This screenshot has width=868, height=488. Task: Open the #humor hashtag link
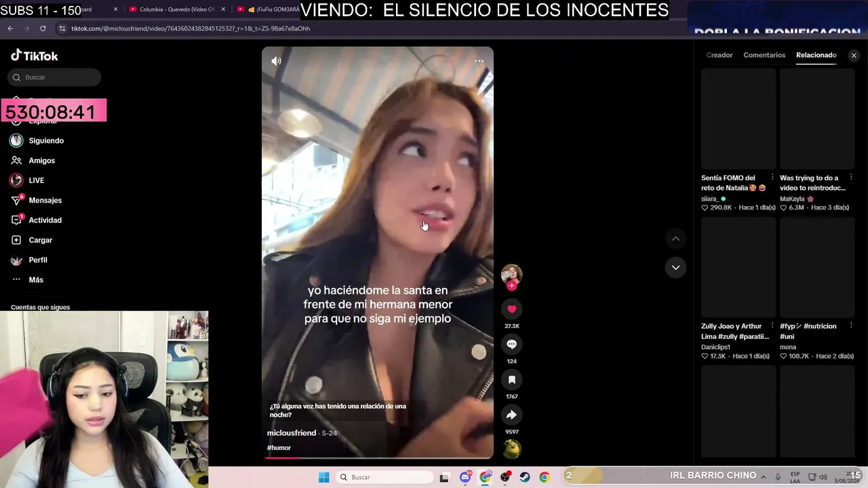(x=279, y=448)
